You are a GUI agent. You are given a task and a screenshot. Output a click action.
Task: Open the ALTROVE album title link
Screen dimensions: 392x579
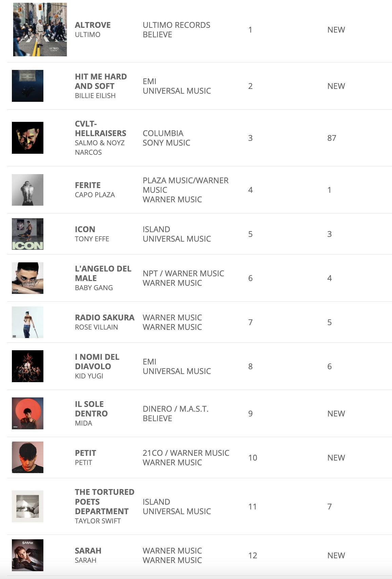[93, 25]
